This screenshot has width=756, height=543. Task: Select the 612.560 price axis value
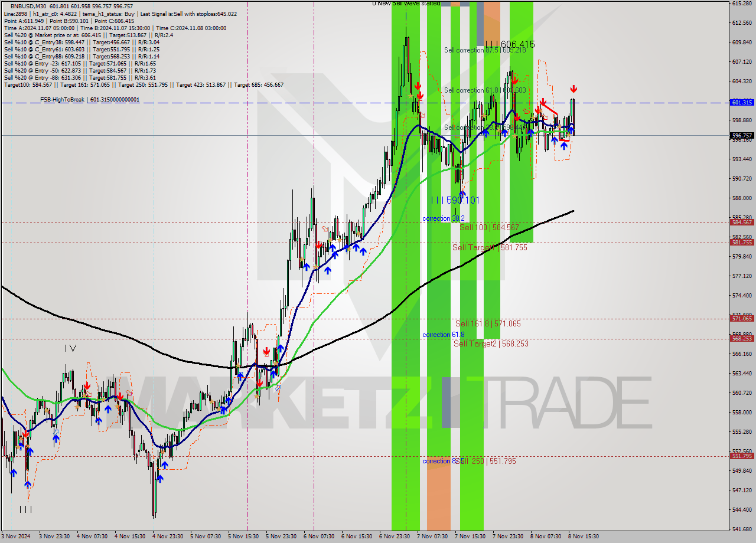pyautogui.click(x=741, y=23)
